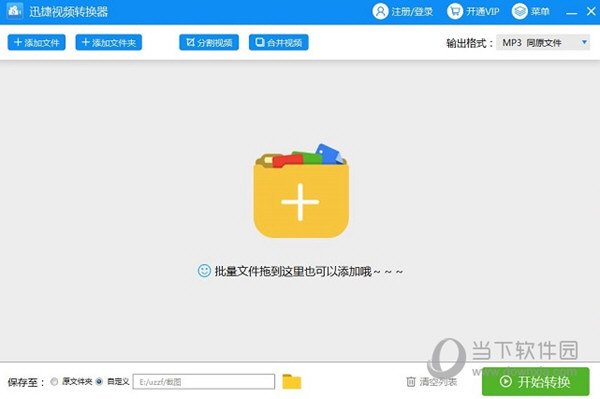The height and width of the screenshot is (399, 600).
Task: Click the smiley face hint icon
Action: [x=204, y=271]
